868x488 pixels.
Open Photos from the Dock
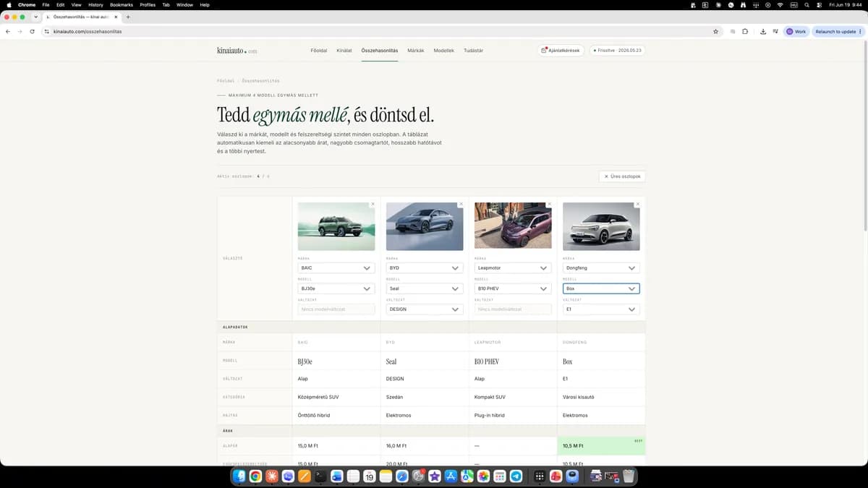point(483,476)
